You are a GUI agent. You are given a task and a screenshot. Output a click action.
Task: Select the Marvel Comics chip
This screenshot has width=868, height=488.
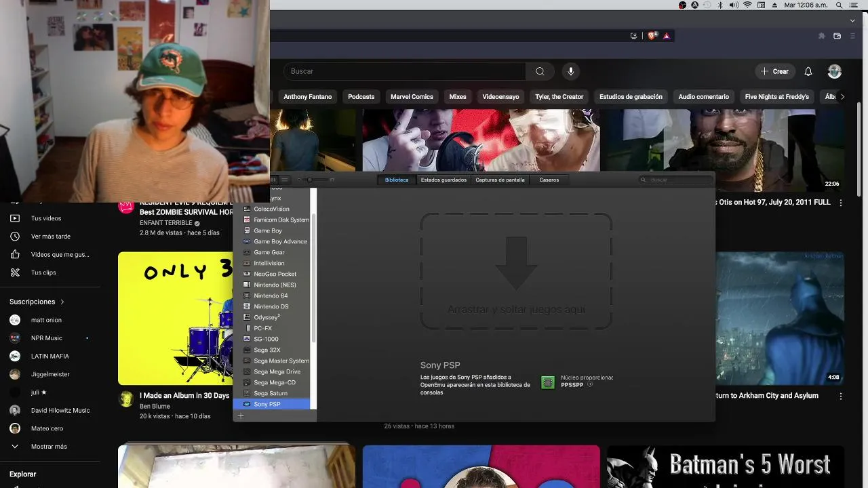[412, 97]
